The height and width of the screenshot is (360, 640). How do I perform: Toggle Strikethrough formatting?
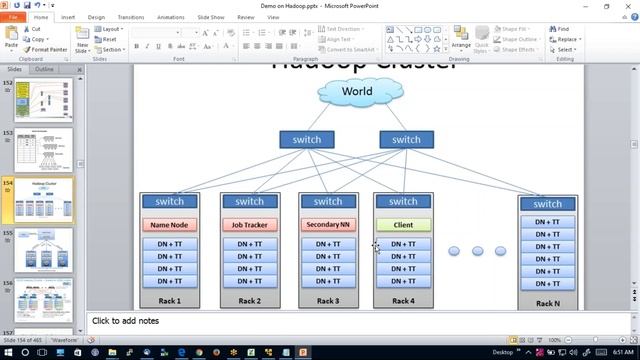(x=181, y=46)
